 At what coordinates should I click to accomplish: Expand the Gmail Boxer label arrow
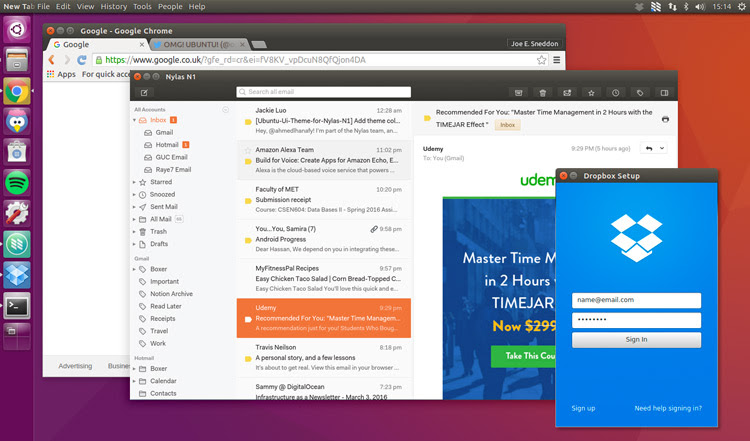[134, 269]
